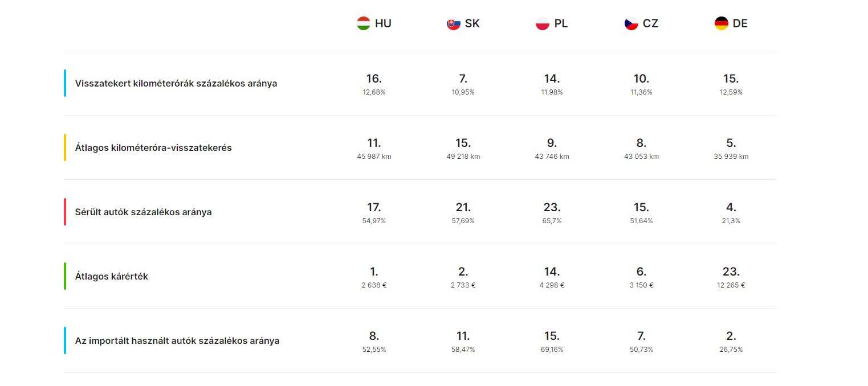Click the red bar beside Sérült autók

[65, 212]
